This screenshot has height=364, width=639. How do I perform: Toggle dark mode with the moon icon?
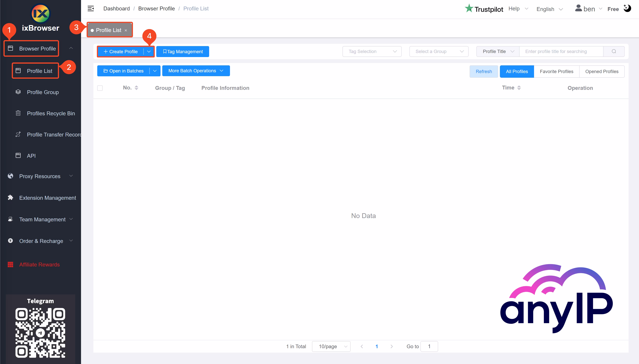[x=627, y=8]
